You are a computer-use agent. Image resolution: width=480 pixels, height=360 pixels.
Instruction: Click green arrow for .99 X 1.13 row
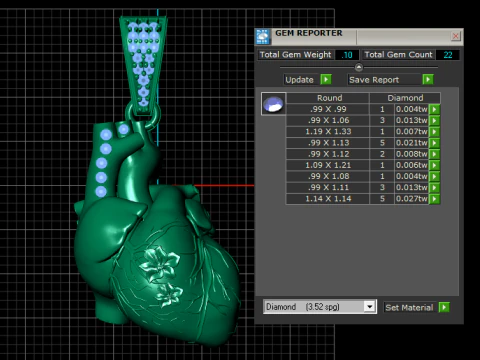(434, 143)
